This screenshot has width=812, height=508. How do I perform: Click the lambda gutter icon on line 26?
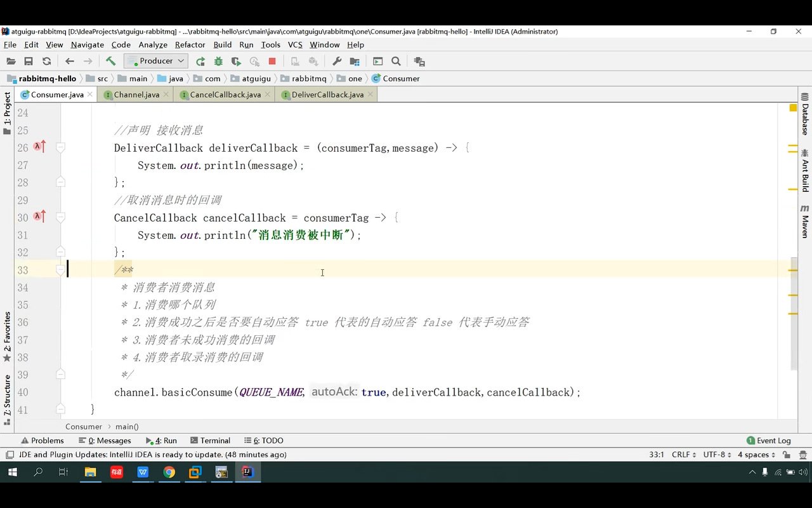point(39,147)
